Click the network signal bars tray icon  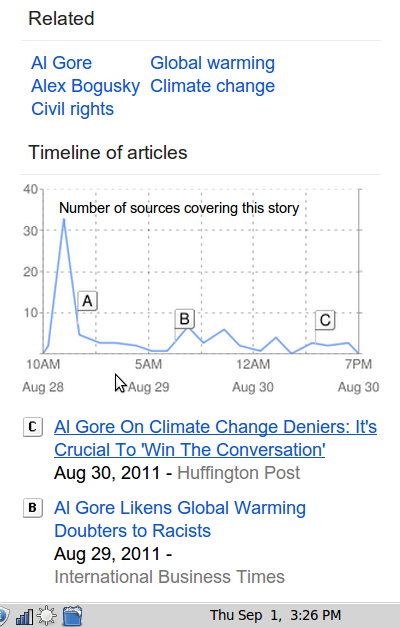(24, 616)
